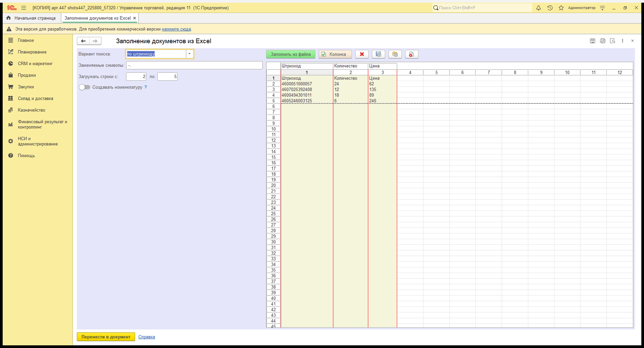Select cell with barcode 4607025392408
This screenshot has width=644, height=348.
click(307, 90)
